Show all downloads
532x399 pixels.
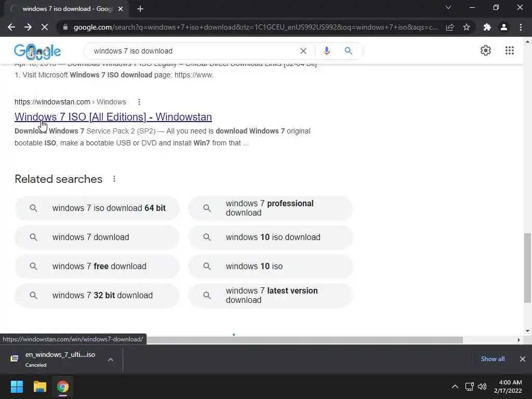tap(493, 359)
